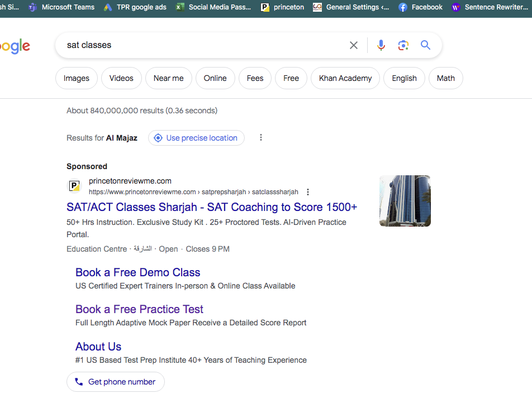Image resolution: width=532 pixels, height=408 pixels.
Task: Select the Images filter chip
Action: pos(77,78)
